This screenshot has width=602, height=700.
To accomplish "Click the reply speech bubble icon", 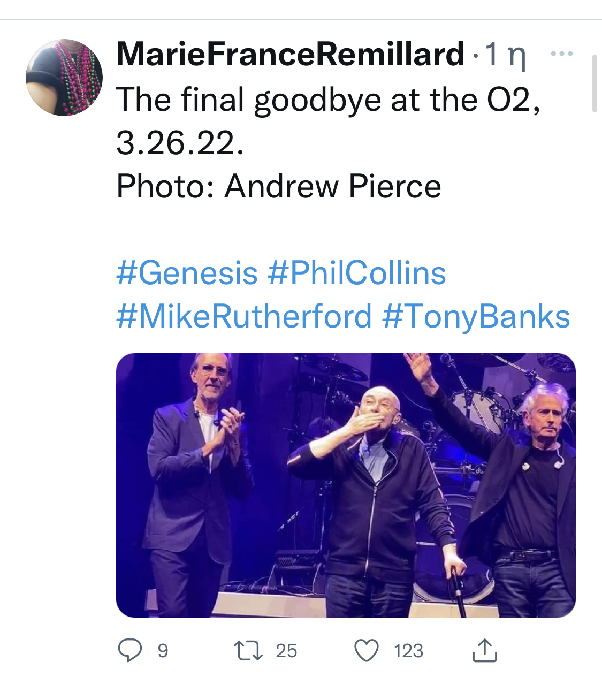I will 130,650.
